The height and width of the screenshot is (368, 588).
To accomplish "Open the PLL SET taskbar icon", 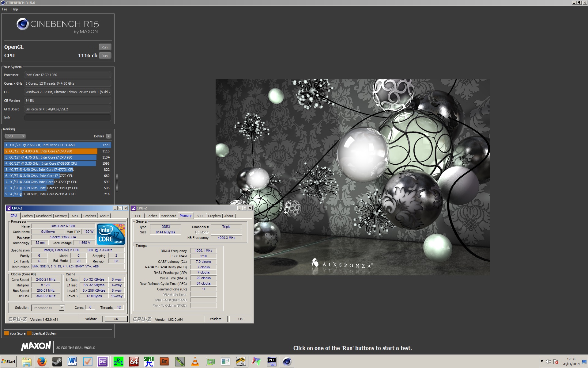I will click(x=272, y=362).
